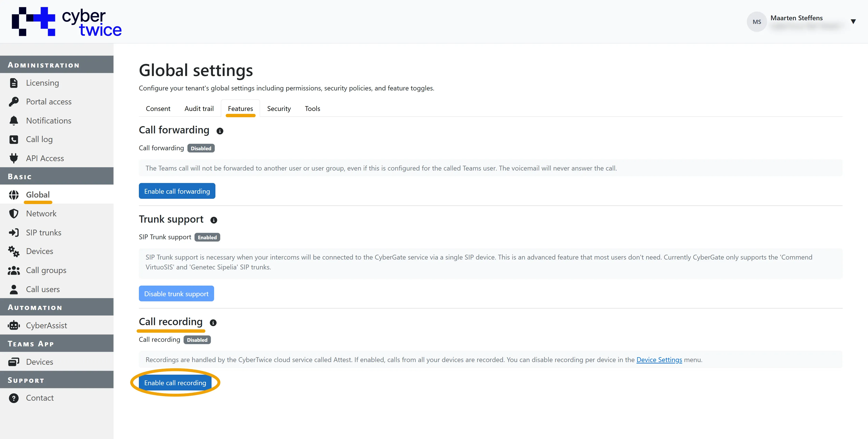
Task: Switch to the Consent tab
Action: pyautogui.click(x=158, y=109)
